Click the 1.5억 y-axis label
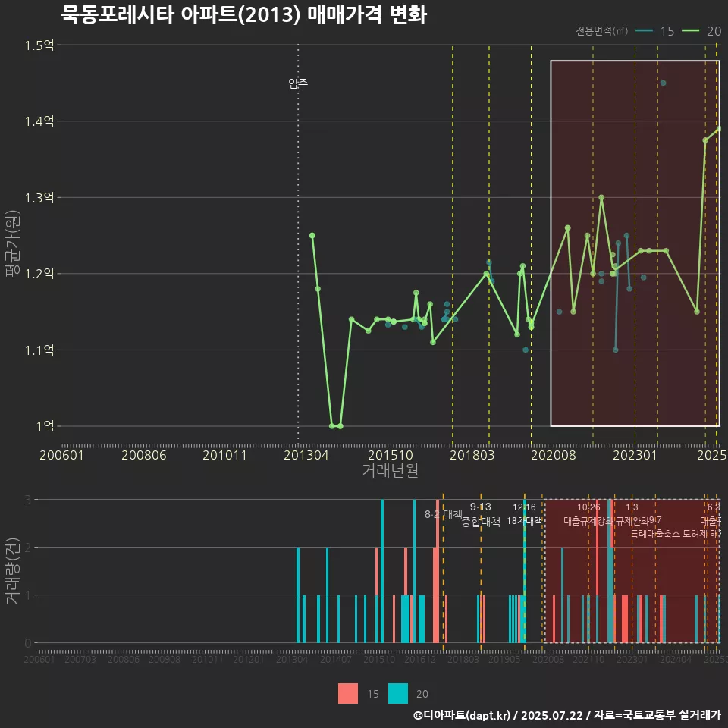728x728 pixels. pos(39,45)
